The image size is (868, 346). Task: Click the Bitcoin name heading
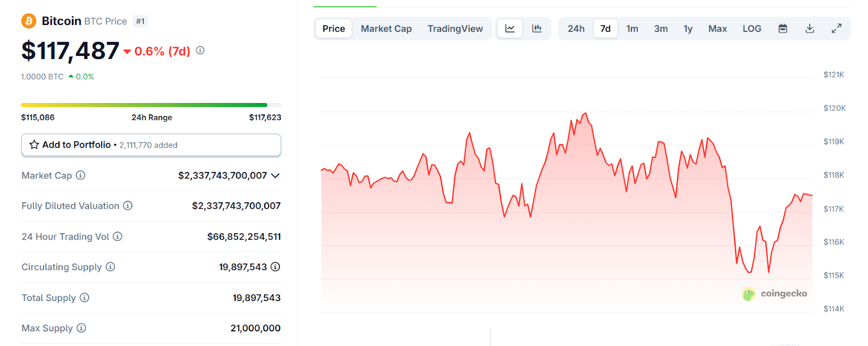coord(61,21)
